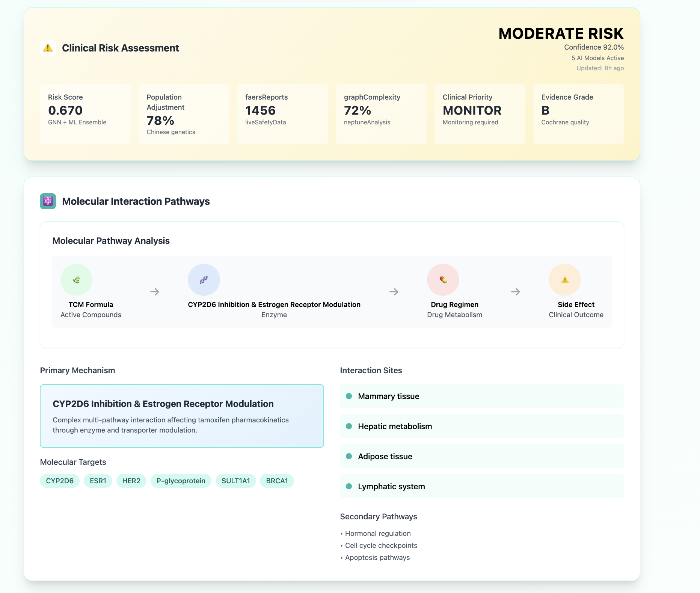
Task: Click the Clinical Priority value MONITOR
Action: point(472,110)
